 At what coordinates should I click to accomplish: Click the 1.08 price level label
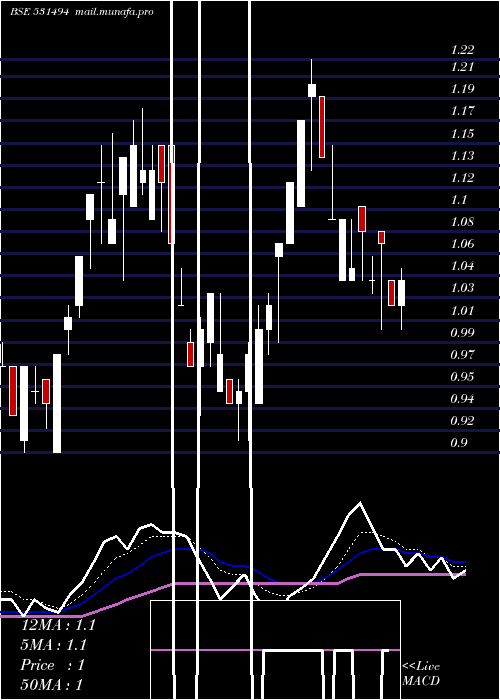point(462,222)
